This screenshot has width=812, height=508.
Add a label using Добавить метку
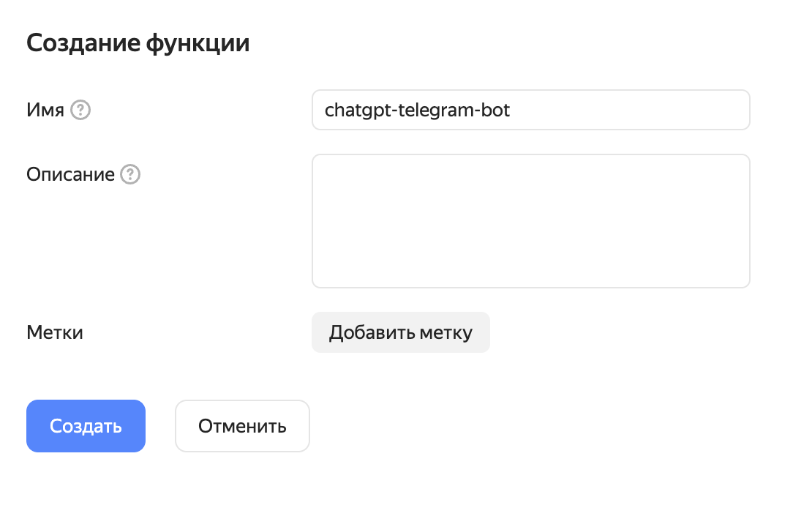point(401,332)
